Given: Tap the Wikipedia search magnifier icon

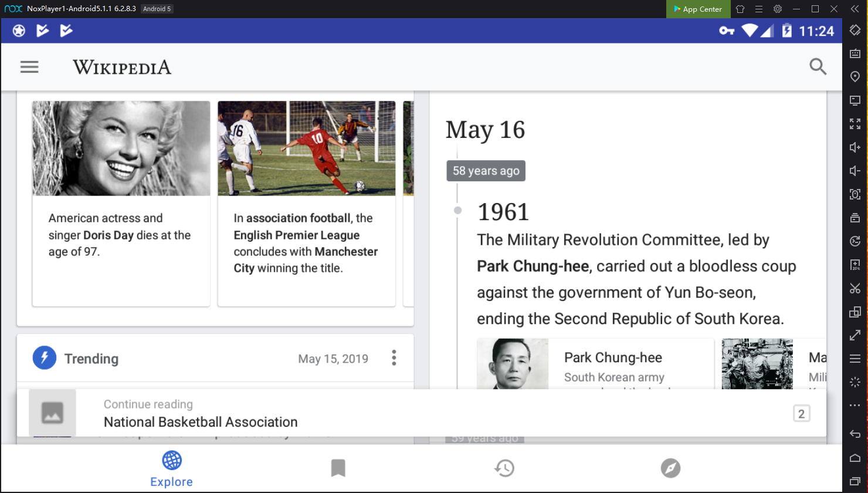Looking at the screenshot, I should click(818, 66).
